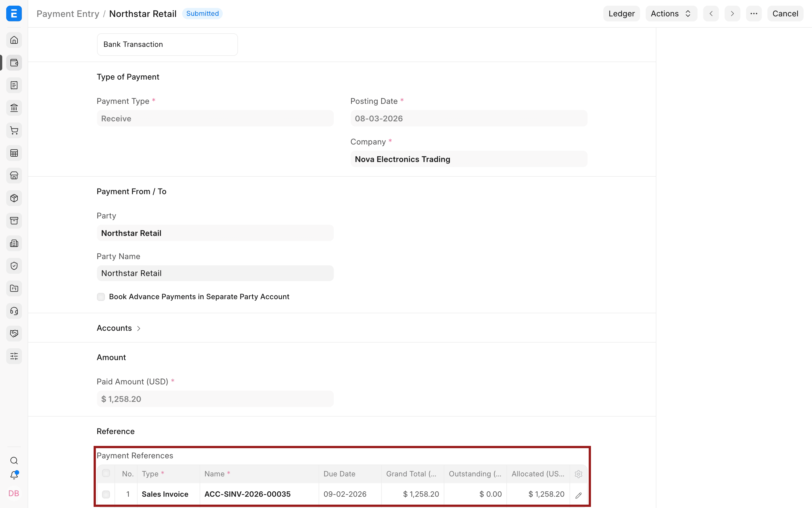Click the 09-02-2026 due date cell
812x508 pixels.
(350, 494)
